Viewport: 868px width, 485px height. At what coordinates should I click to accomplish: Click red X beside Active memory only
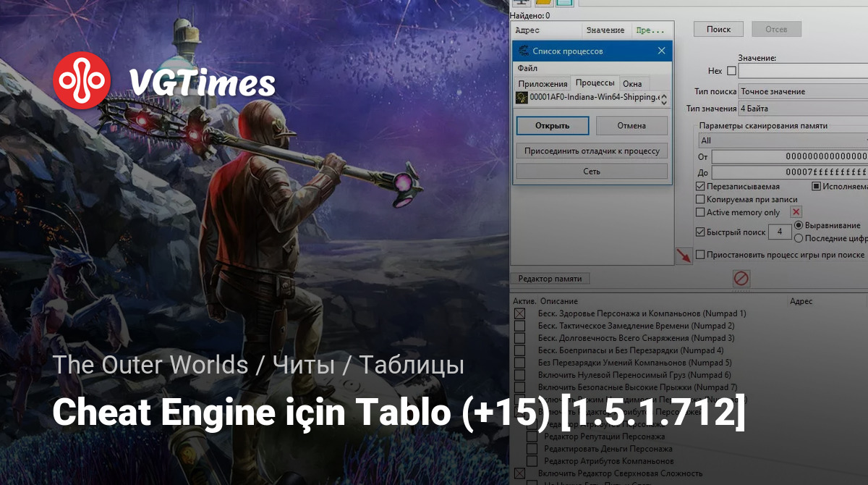pyautogui.click(x=796, y=212)
